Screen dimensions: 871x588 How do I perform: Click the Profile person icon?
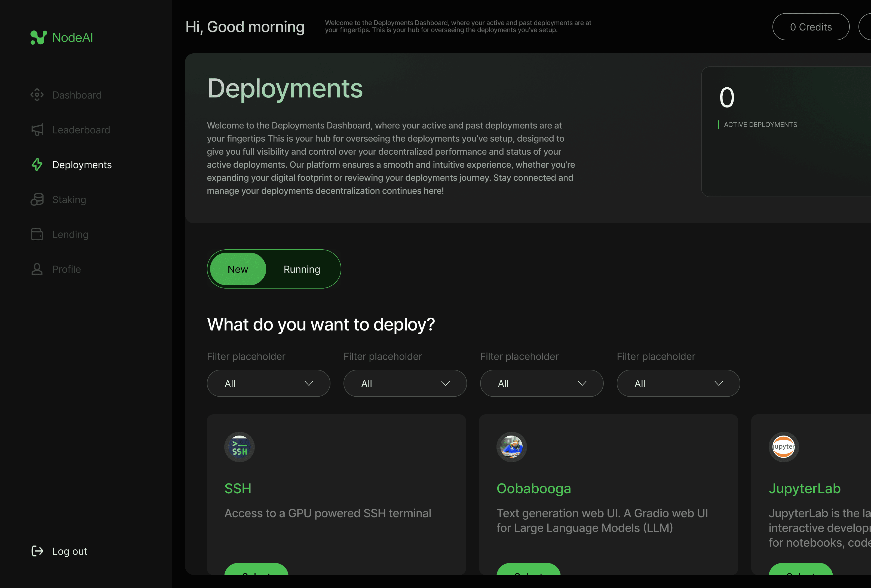tap(37, 269)
